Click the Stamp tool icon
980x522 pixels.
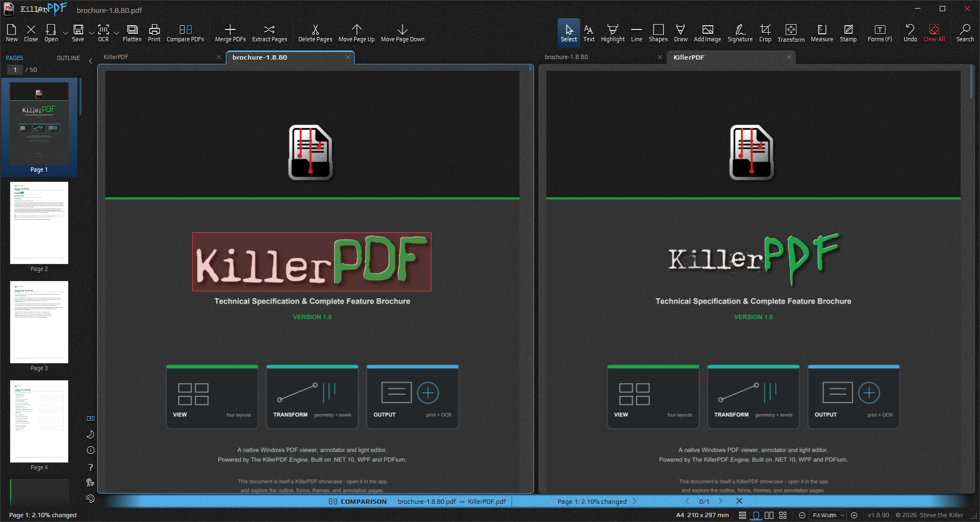coord(848,33)
